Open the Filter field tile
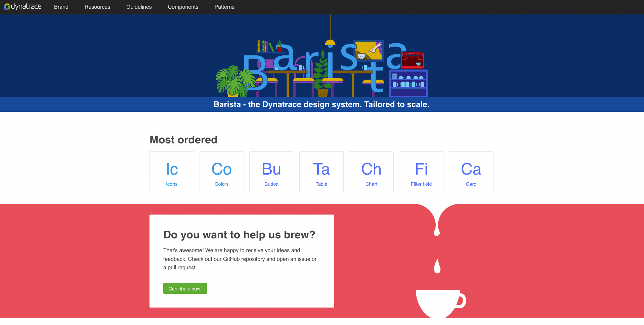Viewport: 644px width, 325px height. click(x=421, y=172)
